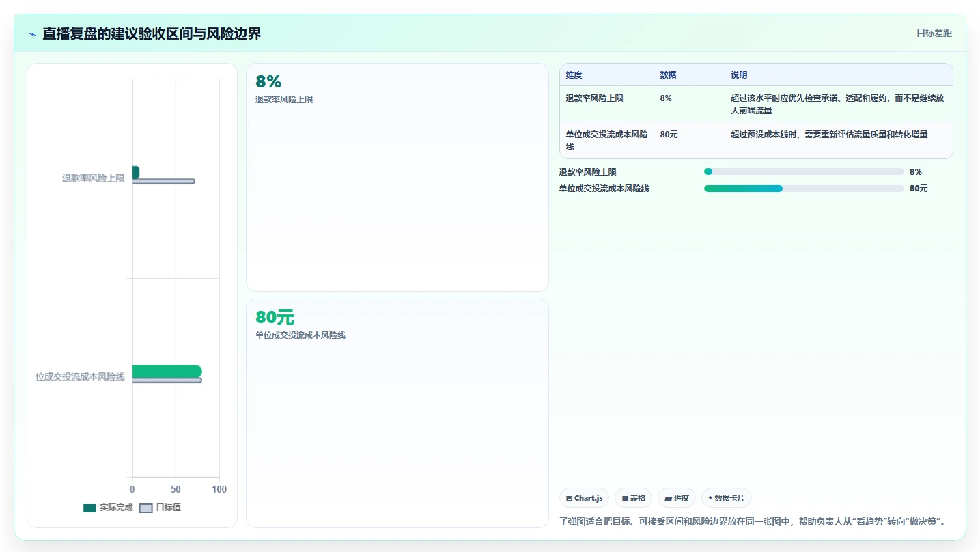
Task: Click the 维度 column header
Action: tap(574, 75)
